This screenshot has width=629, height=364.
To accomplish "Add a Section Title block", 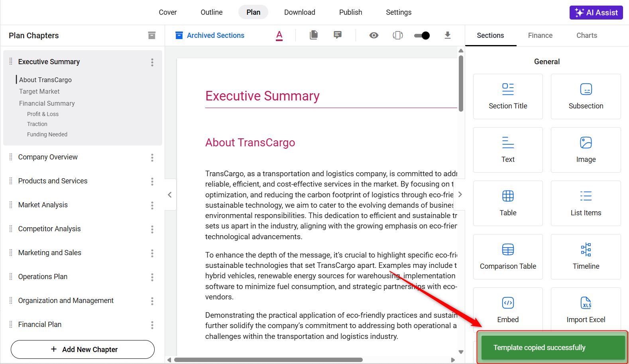I will click(x=508, y=96).
